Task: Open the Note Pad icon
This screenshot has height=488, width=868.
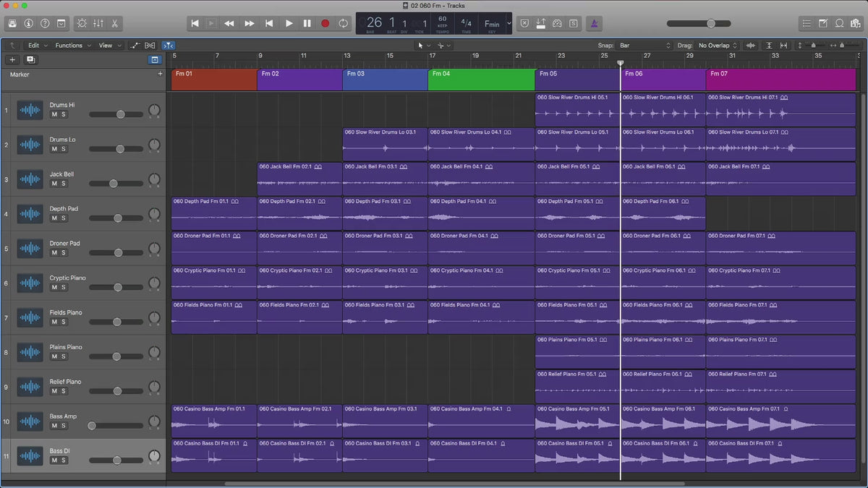Action: (823, 23)
